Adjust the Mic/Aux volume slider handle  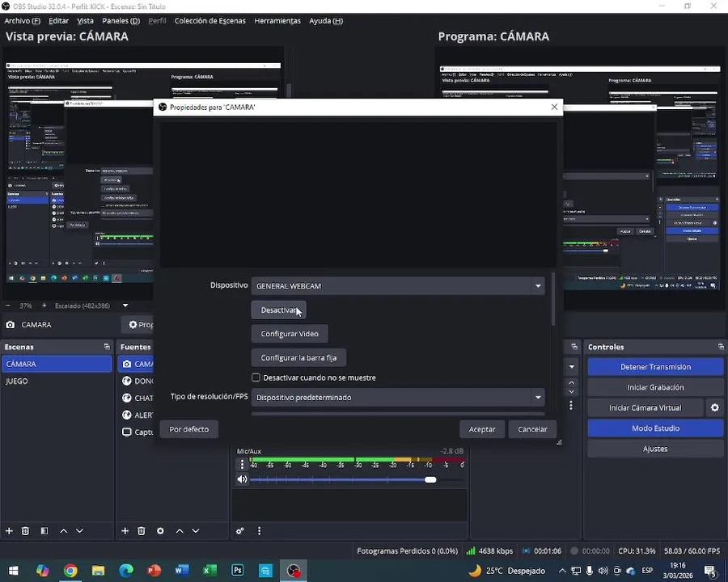tap(430, 479)
